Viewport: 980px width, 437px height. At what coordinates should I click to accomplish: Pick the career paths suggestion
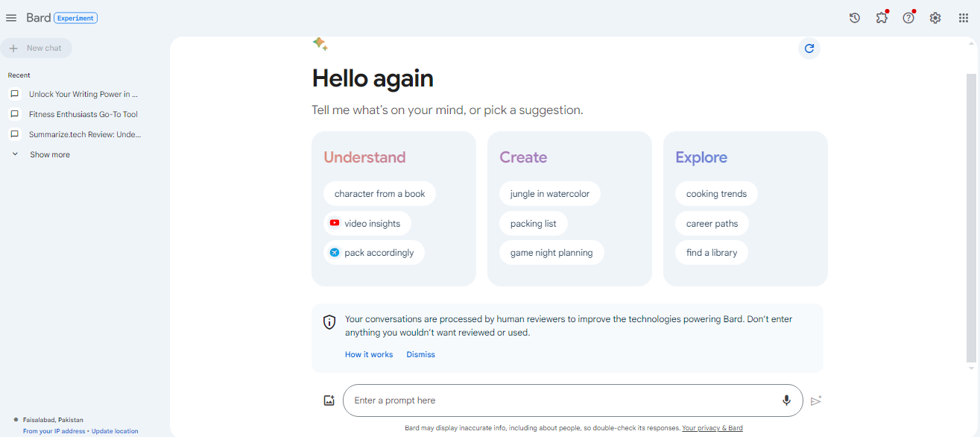tap(712, 223)
